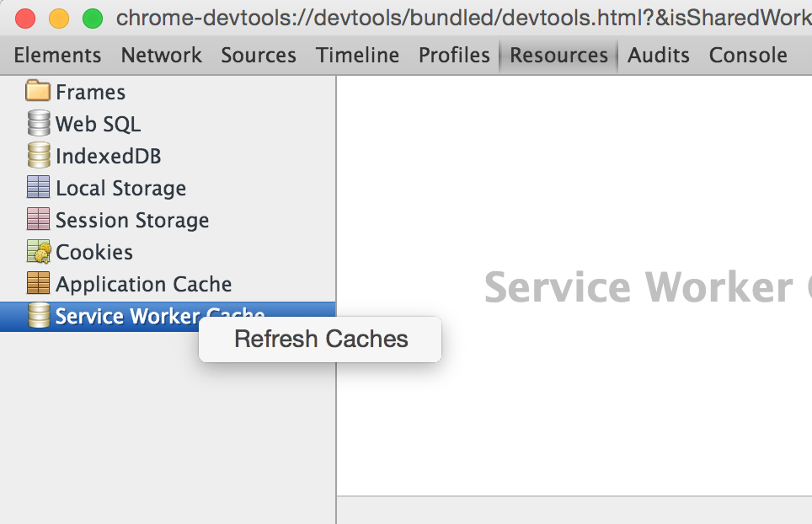
Task: Switch to the Timeline panel
Action: (357, 55)
